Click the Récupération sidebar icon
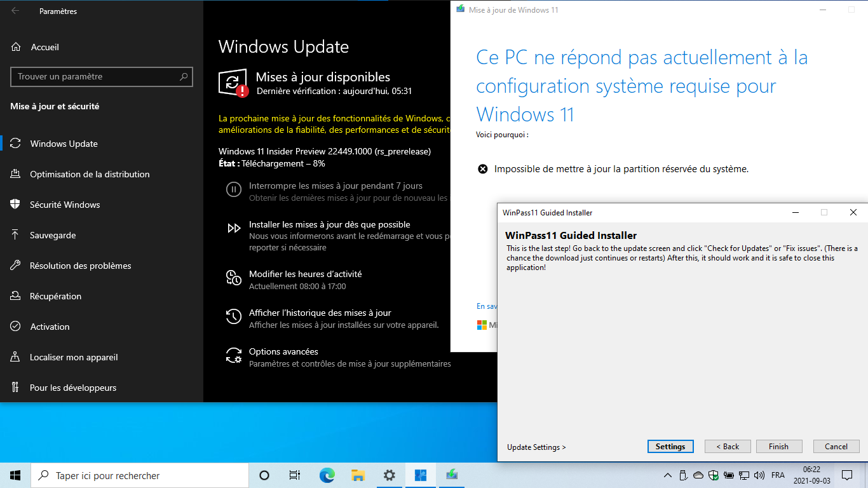Screen dimensions: 868x488 (x=16, y=296)
